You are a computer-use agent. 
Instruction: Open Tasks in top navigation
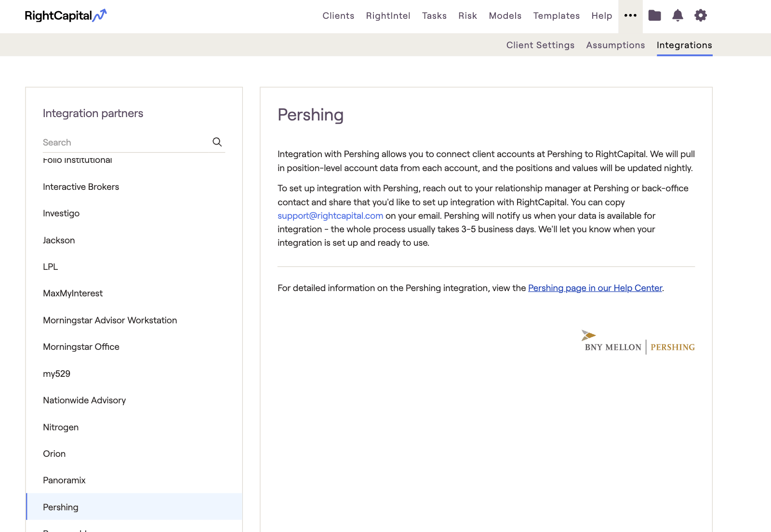pos(434,16)
